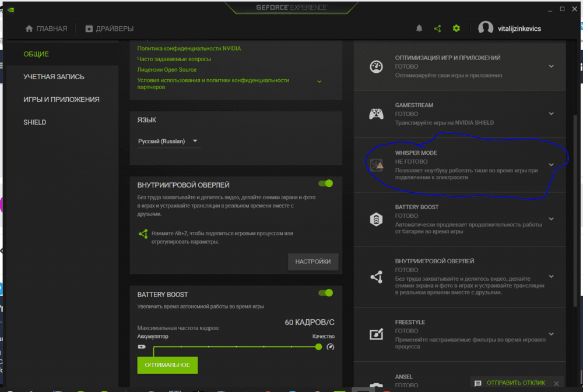Select УЧЕТНАЯ ЗАПИСЬ in the sidebar

coord(54,77)
